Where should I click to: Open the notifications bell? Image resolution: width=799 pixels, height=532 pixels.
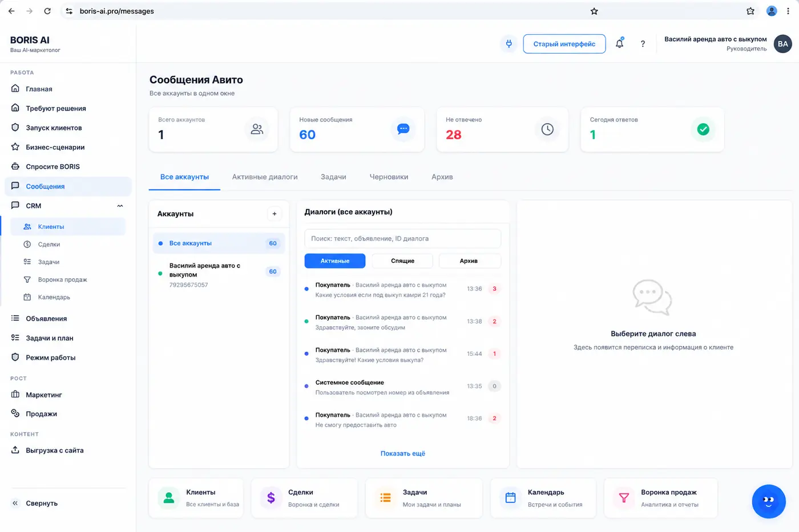coord(619,43)
